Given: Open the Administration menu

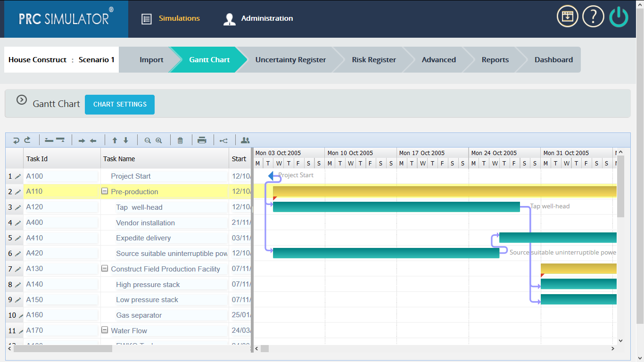Looking at the screenshot, I should tap(258, 18).
